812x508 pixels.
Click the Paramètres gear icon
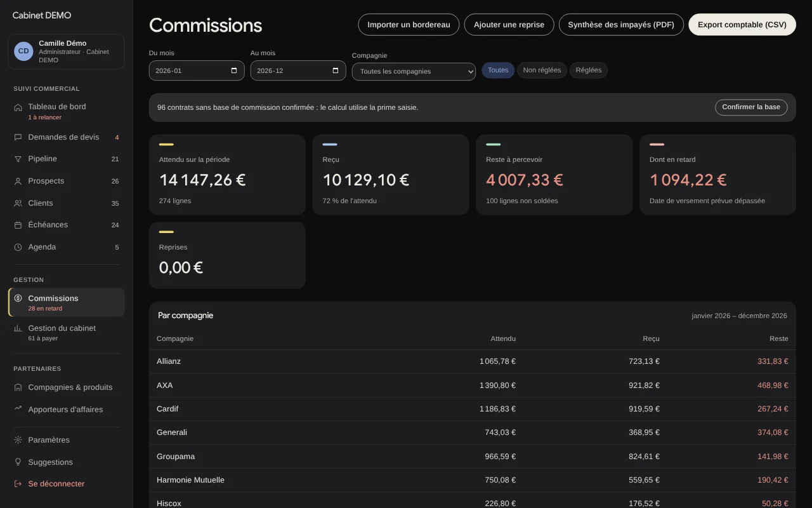coord(18,440)
